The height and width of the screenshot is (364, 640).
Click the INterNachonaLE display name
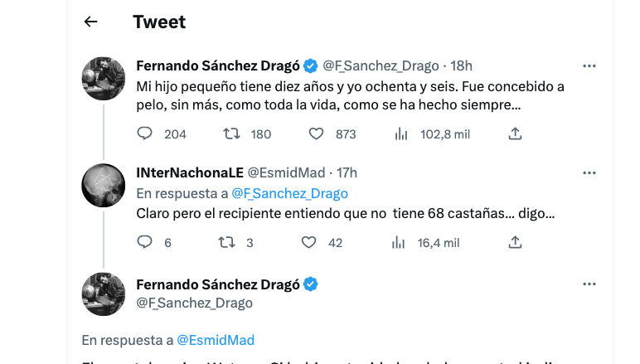pyautogui.click(x=189, y=172)
